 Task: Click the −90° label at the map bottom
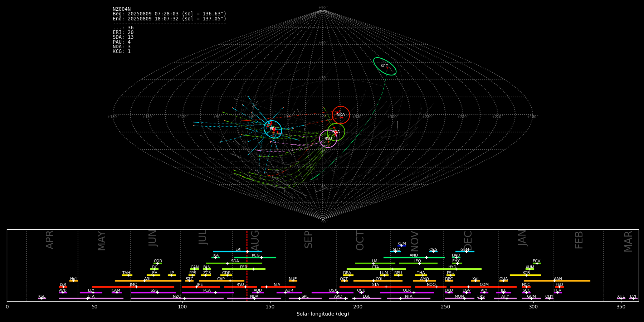322,222
